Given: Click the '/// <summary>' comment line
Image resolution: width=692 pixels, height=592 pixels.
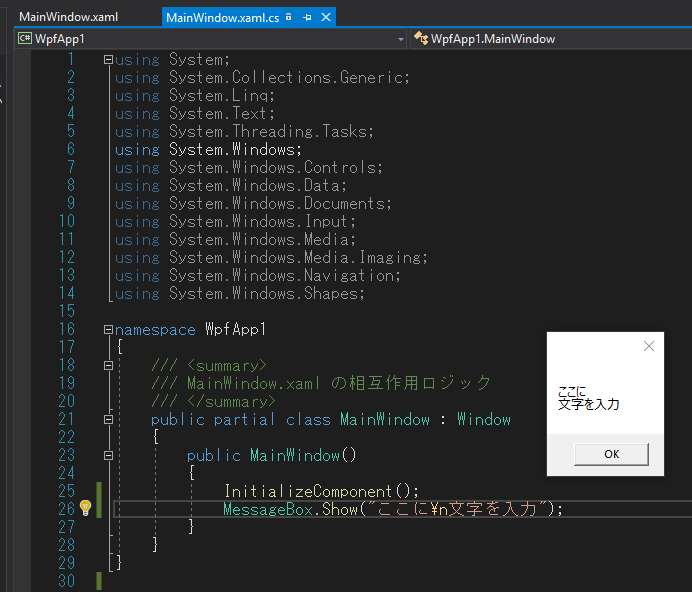Looking at the screenshot, I should point(209,366).
